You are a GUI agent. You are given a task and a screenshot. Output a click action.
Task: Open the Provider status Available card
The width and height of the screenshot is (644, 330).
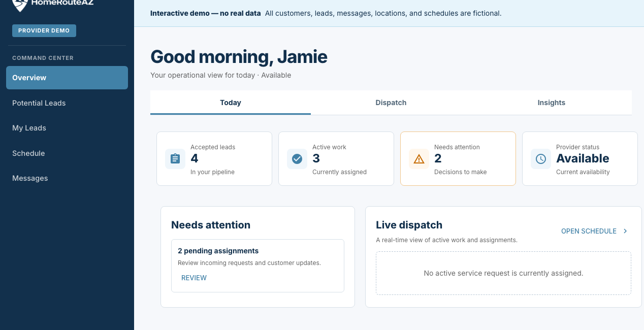pos(580,159)
